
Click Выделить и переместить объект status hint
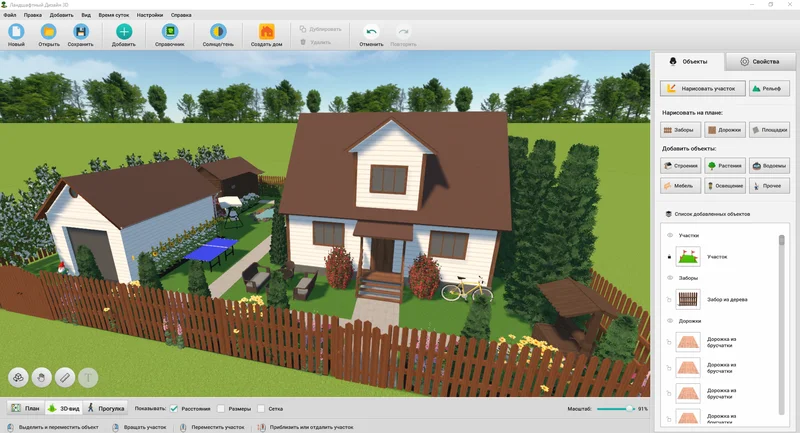click(59, 427)
